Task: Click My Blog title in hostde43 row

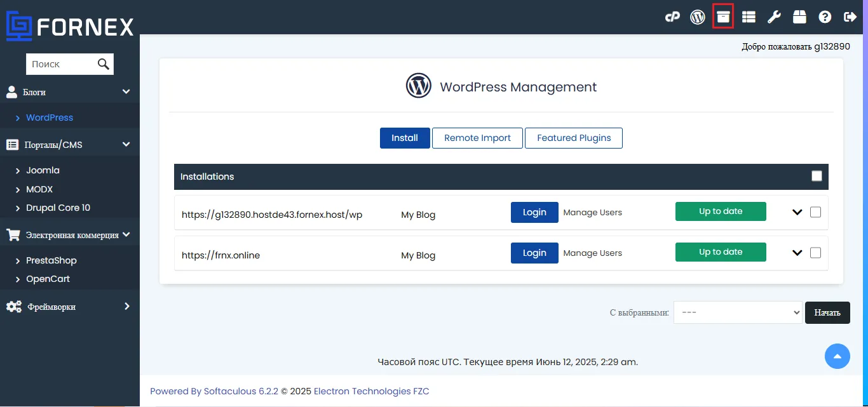Action: (x=418, y=215)
